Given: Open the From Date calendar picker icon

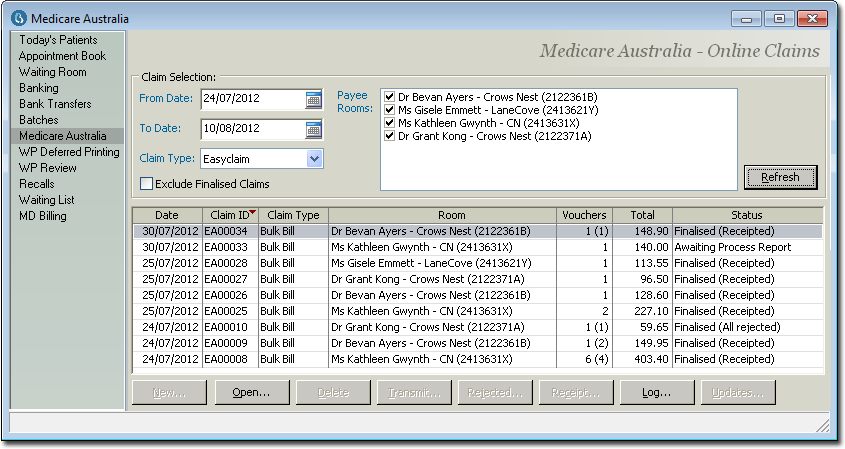Looking at the screenshot, I should pos(314,99).
